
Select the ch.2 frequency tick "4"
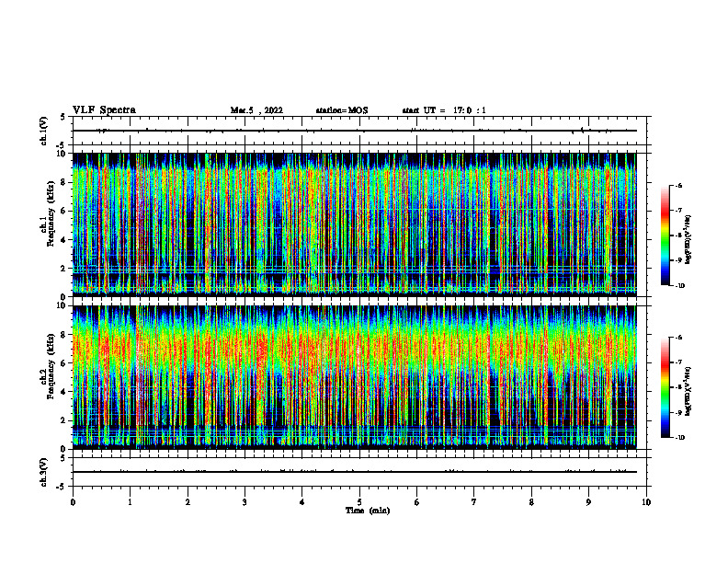64,392
